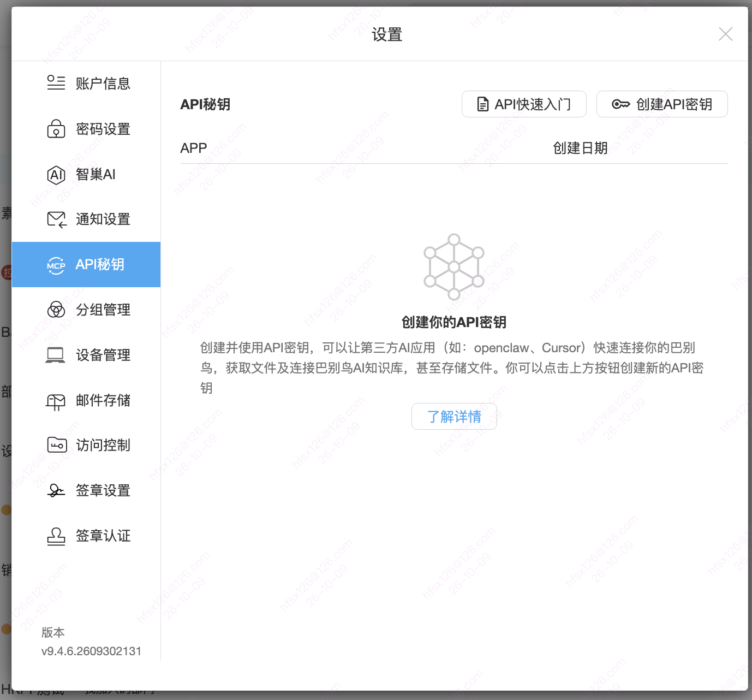
Task: Open 通知设置 settings
Action: point(86,220)
